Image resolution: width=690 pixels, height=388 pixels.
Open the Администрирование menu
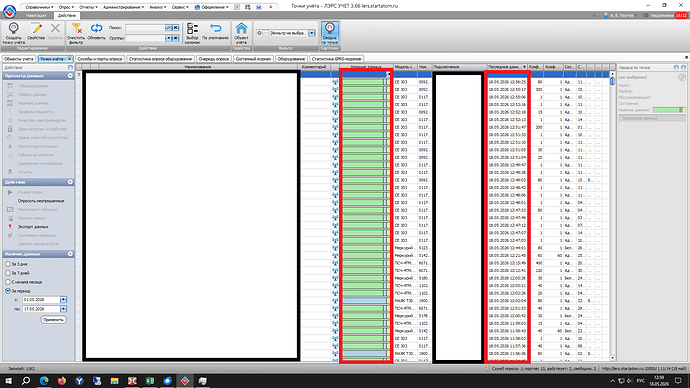click(123, 7)
